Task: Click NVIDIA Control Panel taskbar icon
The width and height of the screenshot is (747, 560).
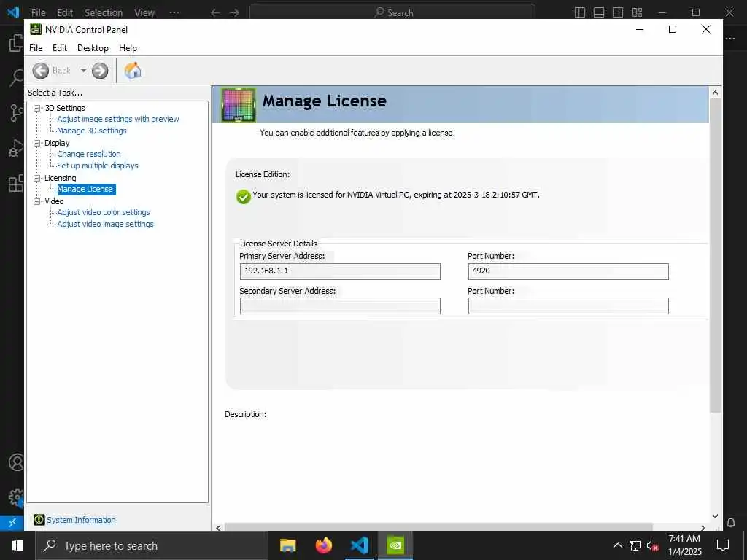Action: (395, 545)
